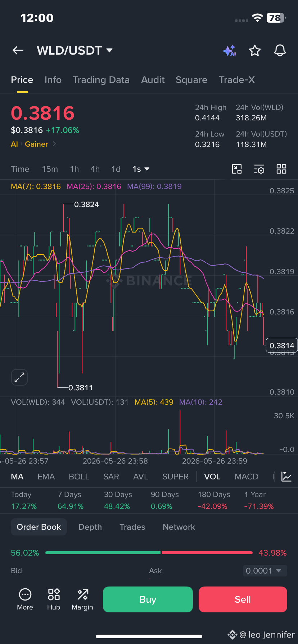Switch to the Trades view
The image size is (298, 644).
(132, 527)
